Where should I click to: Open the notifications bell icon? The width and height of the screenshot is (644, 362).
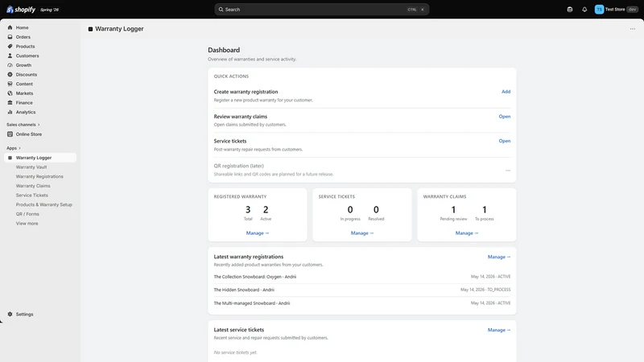[x=584, y=10]
